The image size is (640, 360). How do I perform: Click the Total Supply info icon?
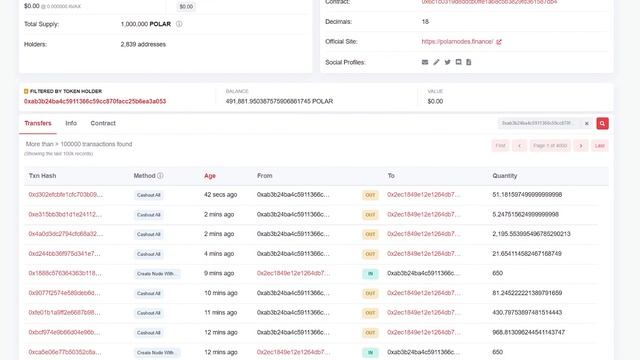pos(179,24)
